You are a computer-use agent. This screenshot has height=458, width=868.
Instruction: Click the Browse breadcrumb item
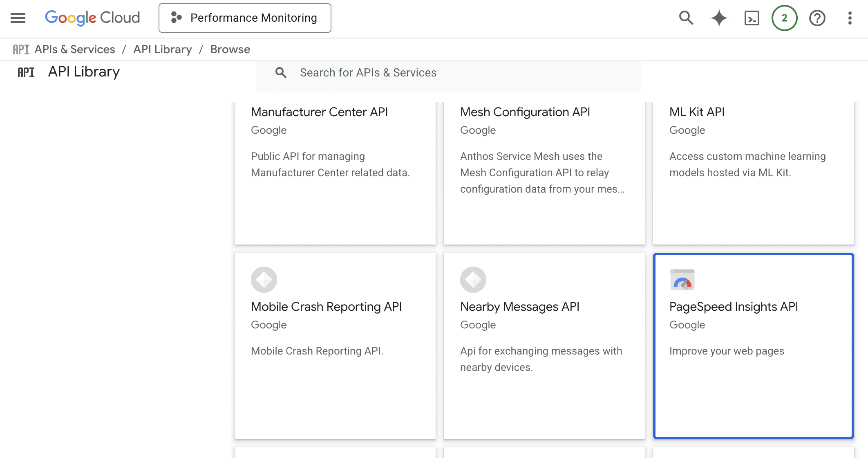(230, 49)
